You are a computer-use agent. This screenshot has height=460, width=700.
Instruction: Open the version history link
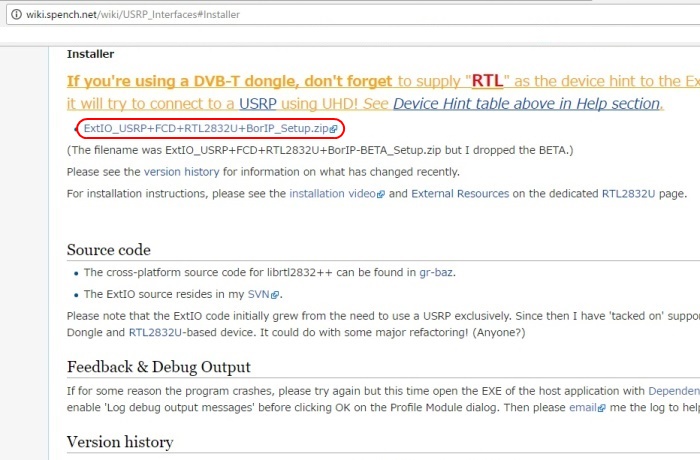pyautogui.click(x=181, y=172)
